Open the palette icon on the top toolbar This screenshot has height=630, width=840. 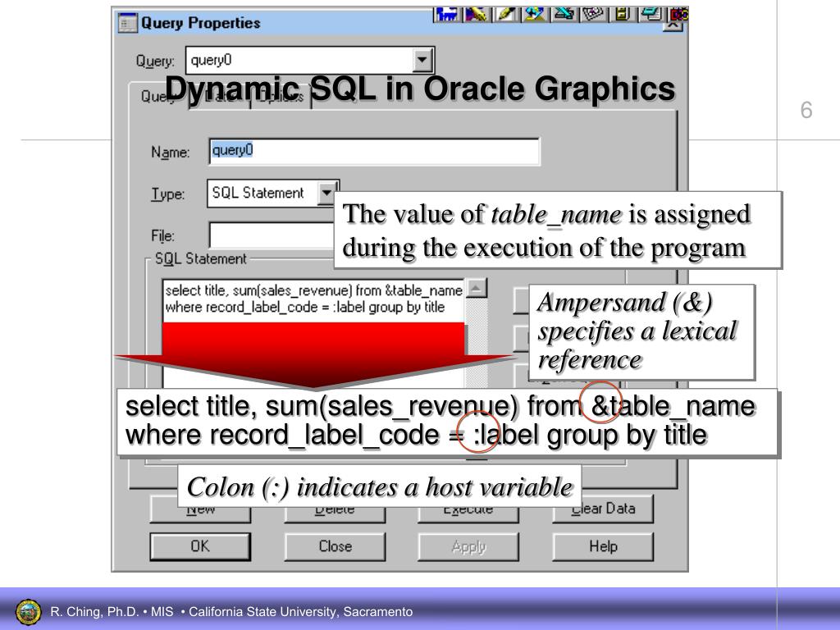point(591,14)
